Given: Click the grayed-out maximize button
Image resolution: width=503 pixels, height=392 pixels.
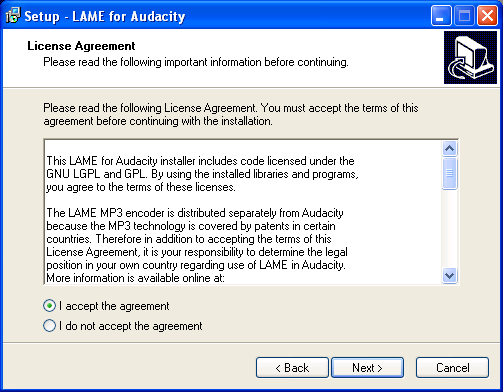Looking at the screenshot, I should pos(464,16).
